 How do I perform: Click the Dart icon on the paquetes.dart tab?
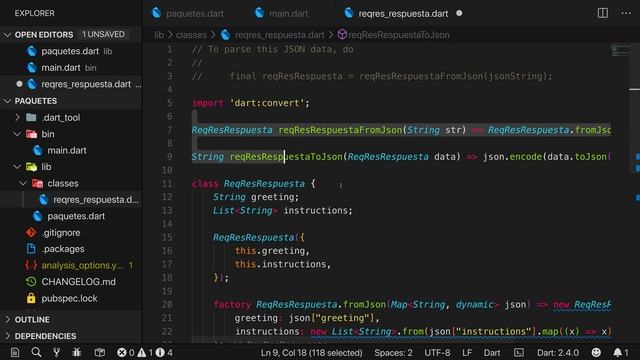[156, 13]
